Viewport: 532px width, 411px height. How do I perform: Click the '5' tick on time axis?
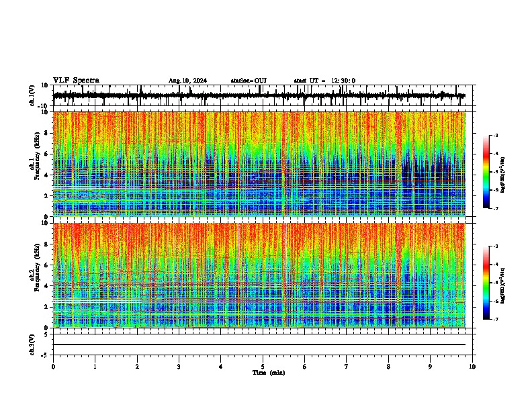(x=263, y=367)
